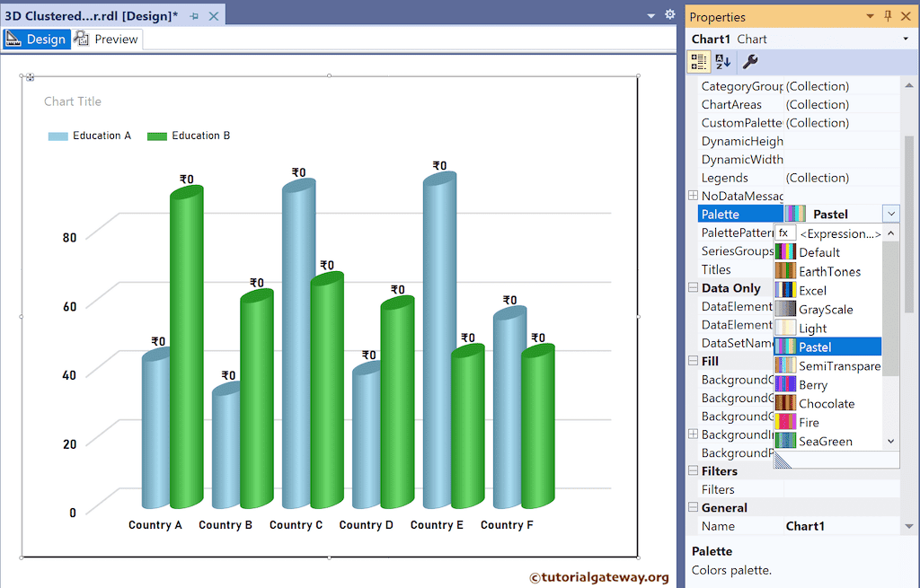Image resolution: width=920 pixels, height=588 pixels.
Task: Click the Categorized view icon in Properties
Action: tap(699, 62)
